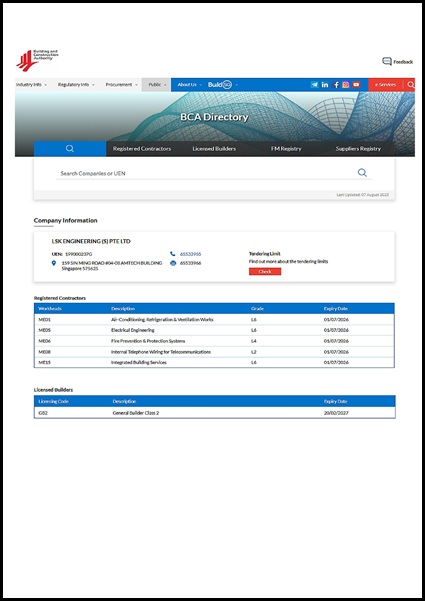The width and height of the screenshot is (425, 601).
Task: Click into Search Companies or UEN field
Action: 206,173
